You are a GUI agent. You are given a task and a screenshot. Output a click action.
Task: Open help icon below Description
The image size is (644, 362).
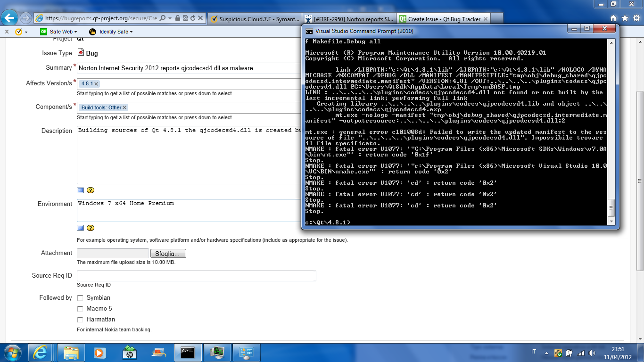coord(91,190)
